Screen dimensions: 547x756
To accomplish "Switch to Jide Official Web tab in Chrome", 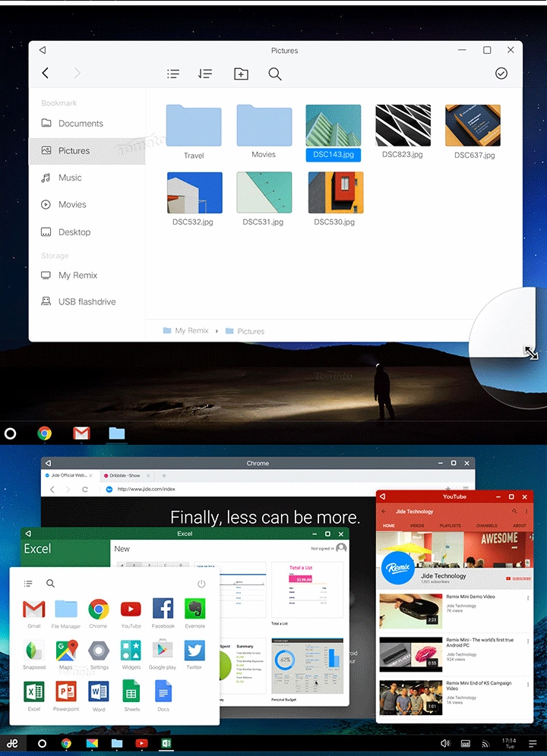I will click(69, 475).
